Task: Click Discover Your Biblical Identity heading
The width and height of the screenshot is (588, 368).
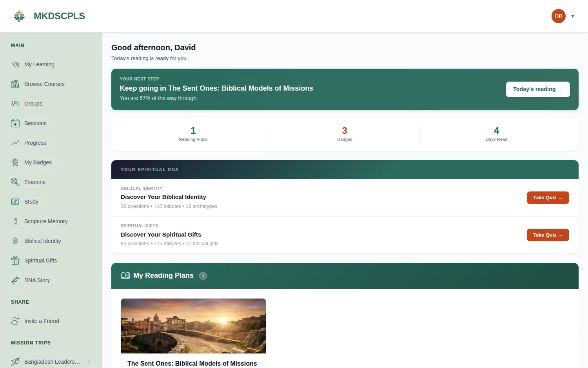Action: coord(163,197)
